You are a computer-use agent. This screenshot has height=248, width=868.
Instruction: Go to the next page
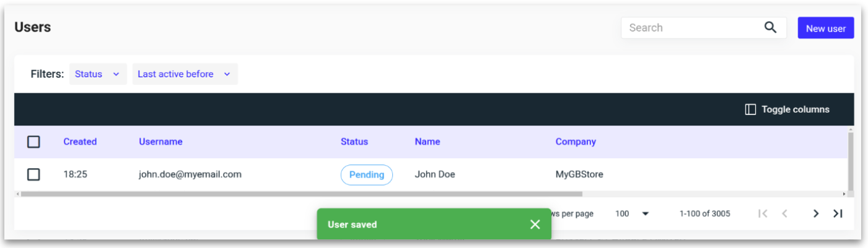point(816,214)
